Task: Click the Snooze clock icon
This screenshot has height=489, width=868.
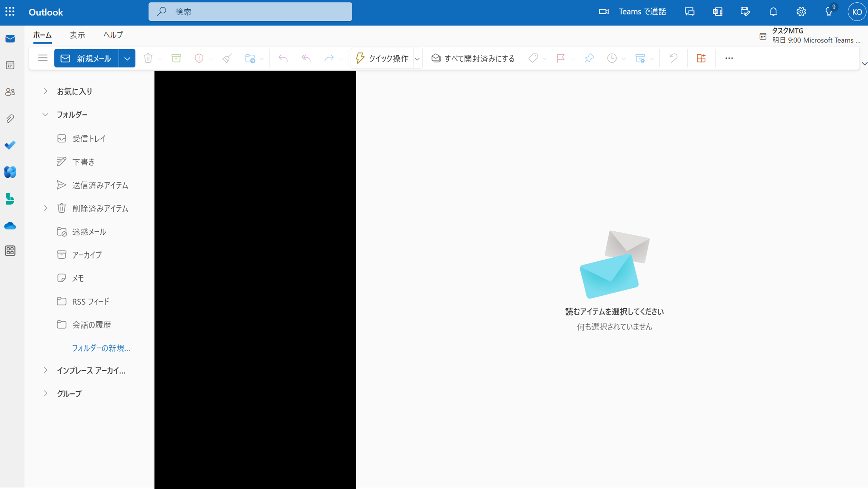Action: point(612,58)
